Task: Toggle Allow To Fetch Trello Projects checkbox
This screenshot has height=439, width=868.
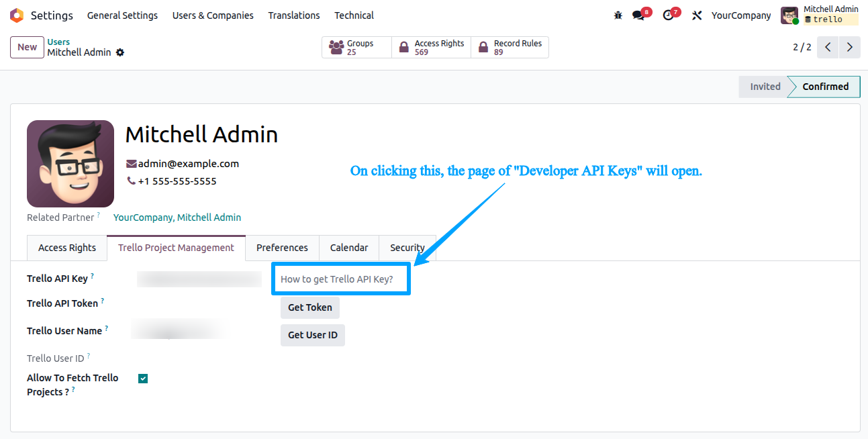Action: [x=143, y=379]
